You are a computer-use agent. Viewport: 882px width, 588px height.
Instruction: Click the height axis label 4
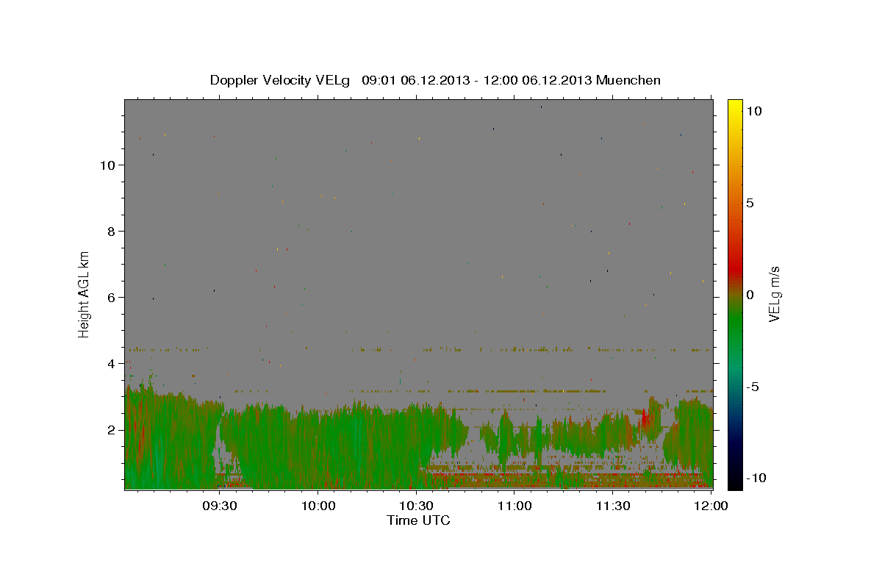[112, 363]
